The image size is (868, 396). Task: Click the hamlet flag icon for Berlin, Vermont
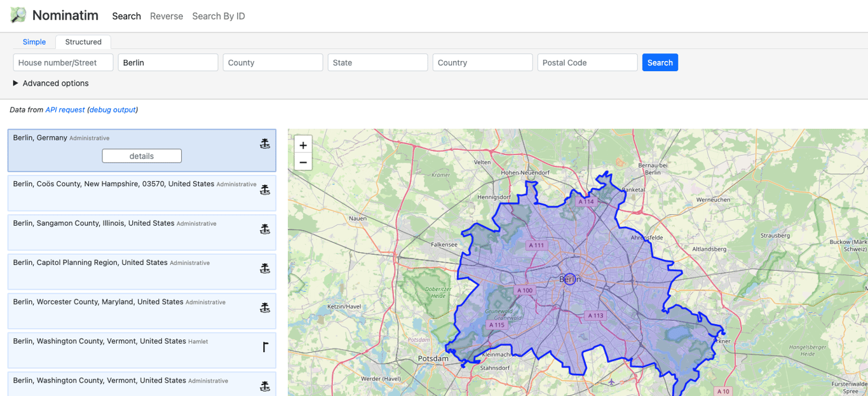[x=265, y=347]
